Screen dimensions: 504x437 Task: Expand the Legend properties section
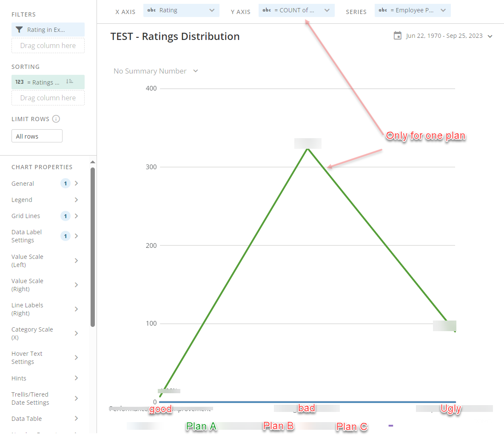76,200
